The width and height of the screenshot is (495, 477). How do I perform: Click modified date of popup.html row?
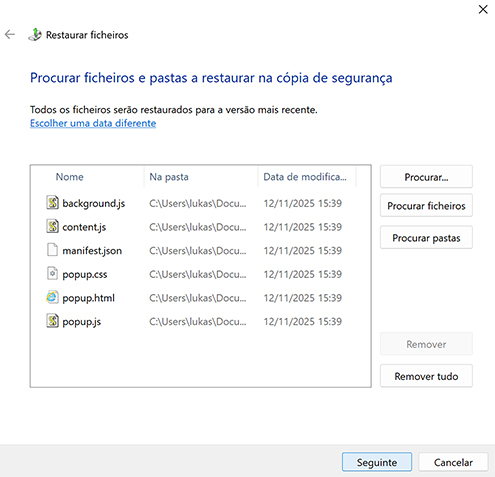(303, 298)
